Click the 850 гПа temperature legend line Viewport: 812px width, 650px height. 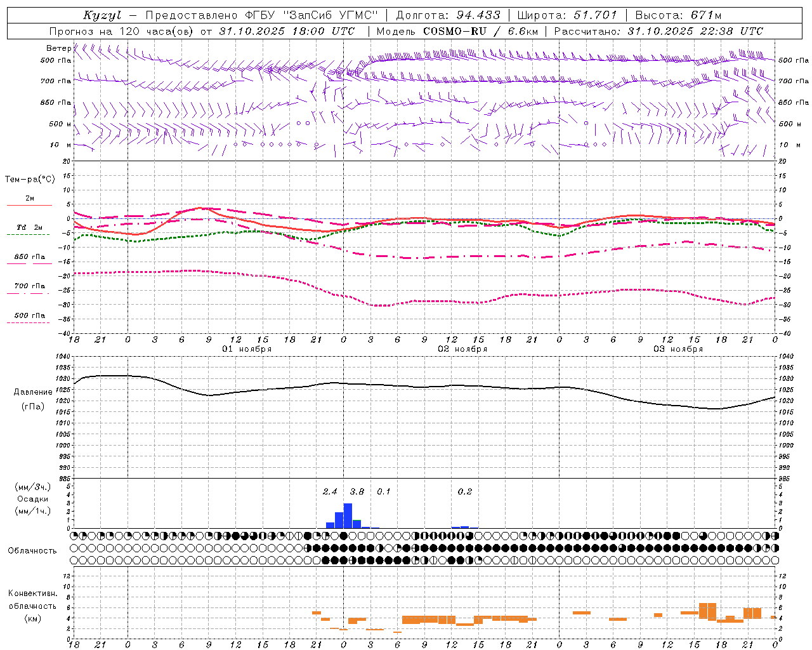coord(29,263)
